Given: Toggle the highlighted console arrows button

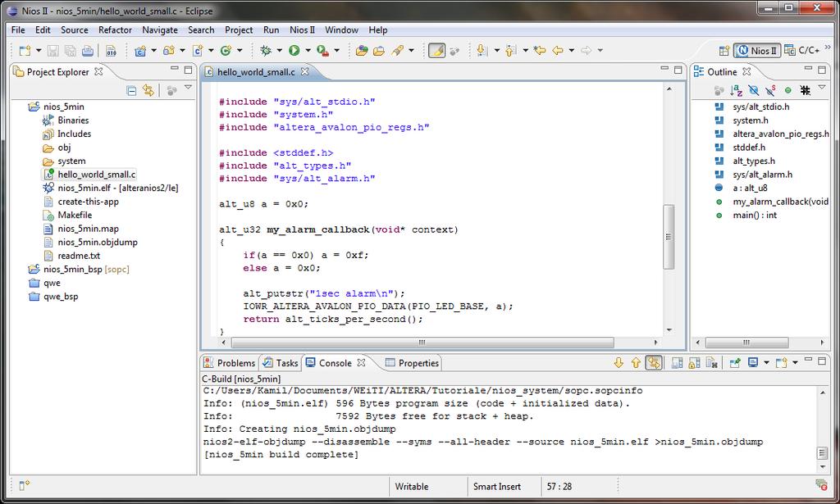Looking at the screenshot, I should (x=654, y=363).
